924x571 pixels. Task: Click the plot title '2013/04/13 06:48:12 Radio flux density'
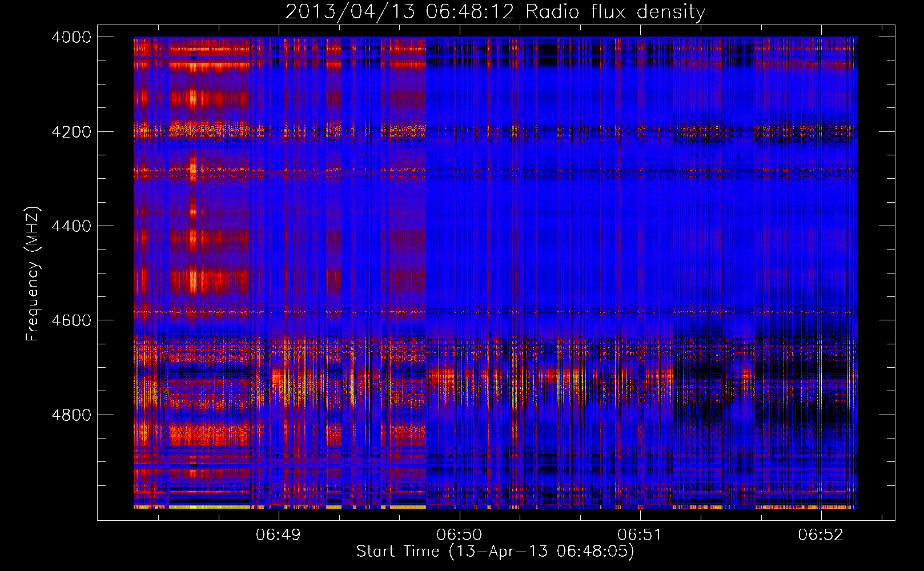click(x=495, y=11)
